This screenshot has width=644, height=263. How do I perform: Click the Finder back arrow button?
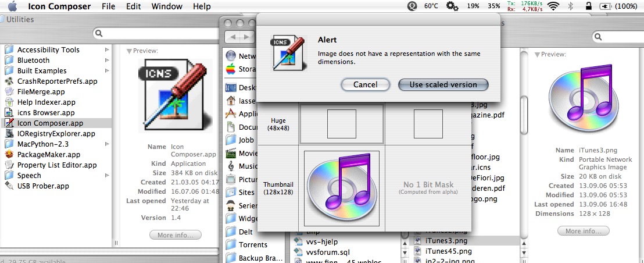233,37
